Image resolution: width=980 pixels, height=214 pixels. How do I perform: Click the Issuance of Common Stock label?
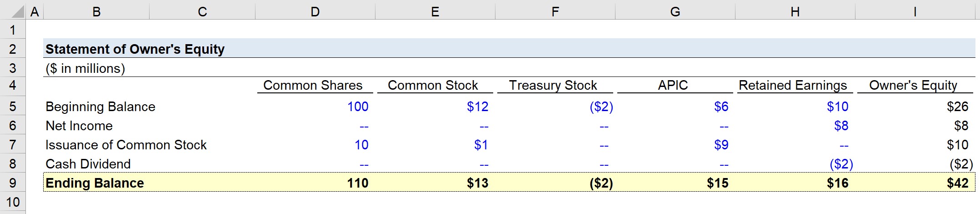(126, 145)
